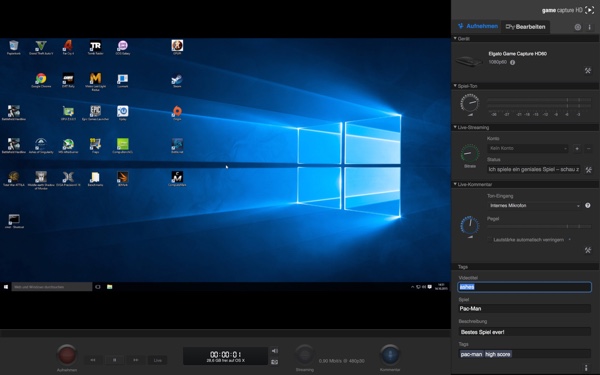Screen dimensions: 600x375
Task: Click the streaming Status text field
Action: [x=534, y=169]
